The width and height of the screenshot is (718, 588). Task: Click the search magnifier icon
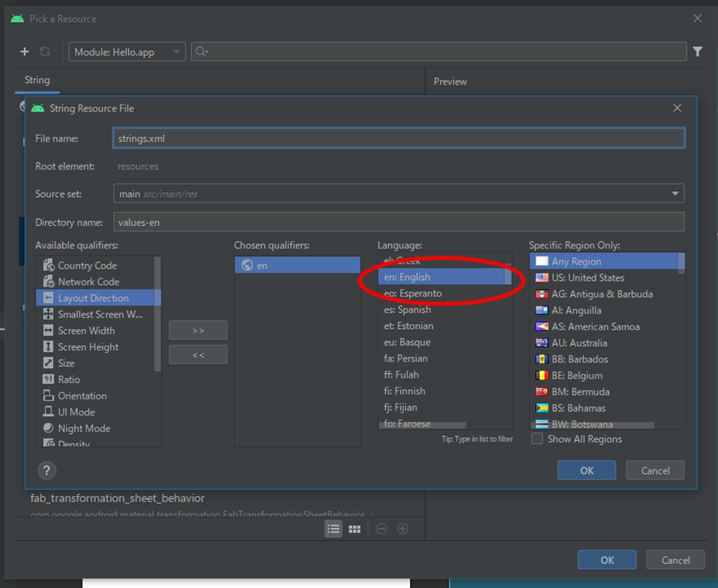tap(202, 52)
